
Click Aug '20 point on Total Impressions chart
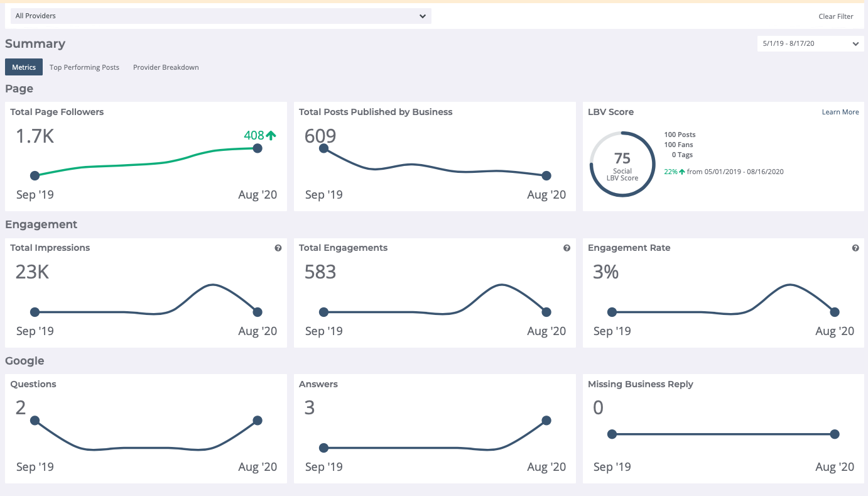pyautogui.click(x=257, y=312)
